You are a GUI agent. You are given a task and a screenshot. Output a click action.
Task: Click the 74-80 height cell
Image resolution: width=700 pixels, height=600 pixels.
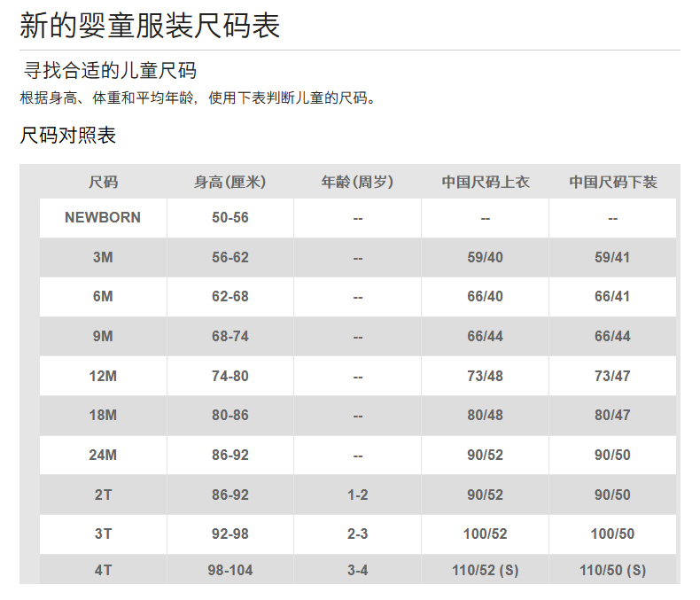(229, 376)
